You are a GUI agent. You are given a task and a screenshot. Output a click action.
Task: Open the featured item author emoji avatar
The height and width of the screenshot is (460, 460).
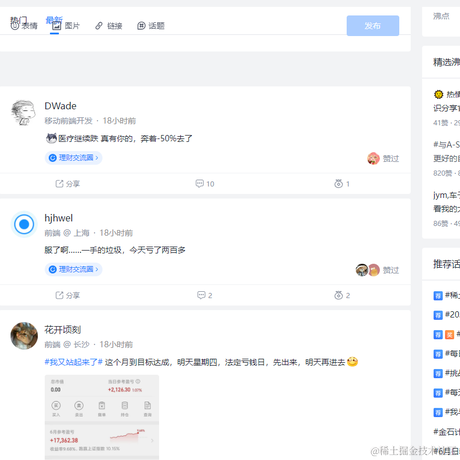pos(438,94)
